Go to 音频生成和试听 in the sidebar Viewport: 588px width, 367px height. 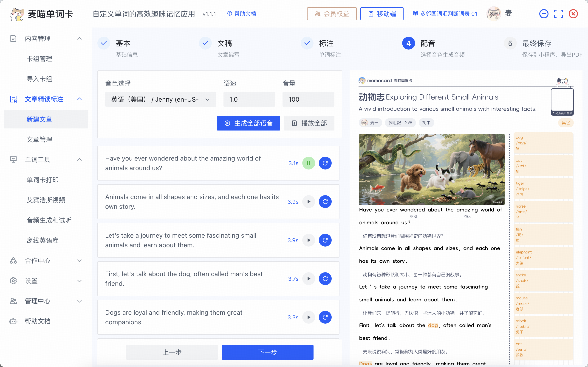(x=49, y=220)
